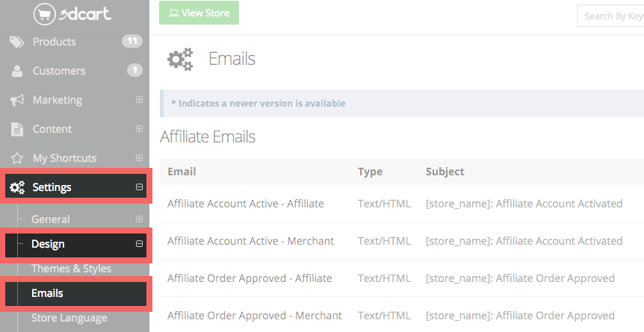
Task: Select Emails in the sidebar
Action: [47, 293]
